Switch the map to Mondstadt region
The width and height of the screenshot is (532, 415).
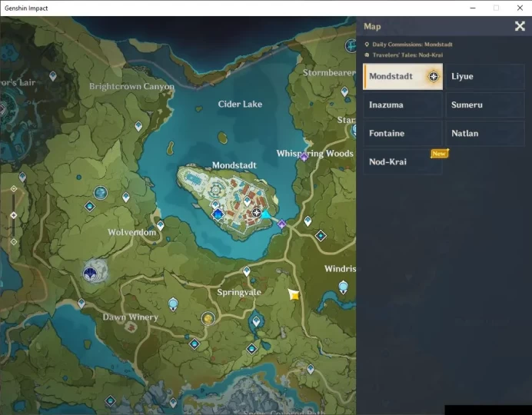[403, 77]
